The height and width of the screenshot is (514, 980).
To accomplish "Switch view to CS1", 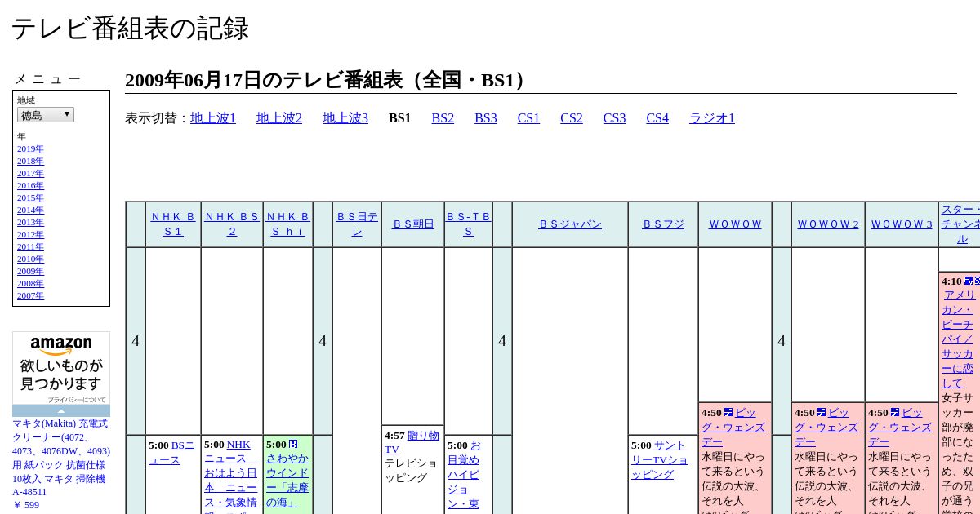I will [x=528, y=118].
